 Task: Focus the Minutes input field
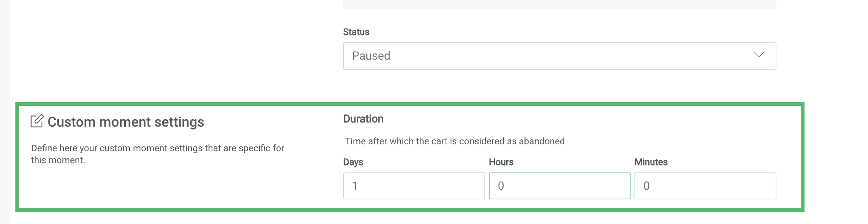[705, 186]
